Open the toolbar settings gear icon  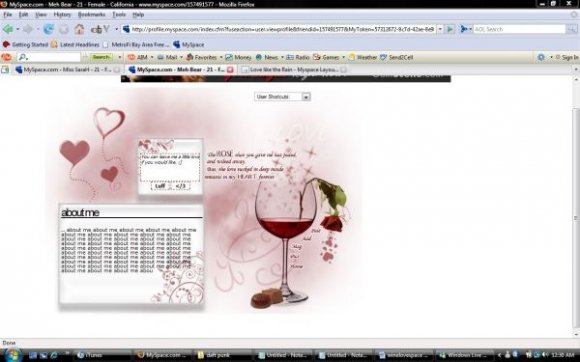[x=541, y=57]
